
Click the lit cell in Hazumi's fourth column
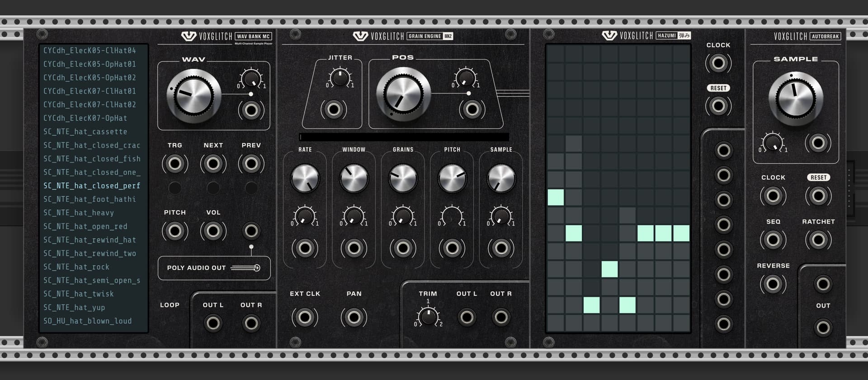[x=609, y=269]
